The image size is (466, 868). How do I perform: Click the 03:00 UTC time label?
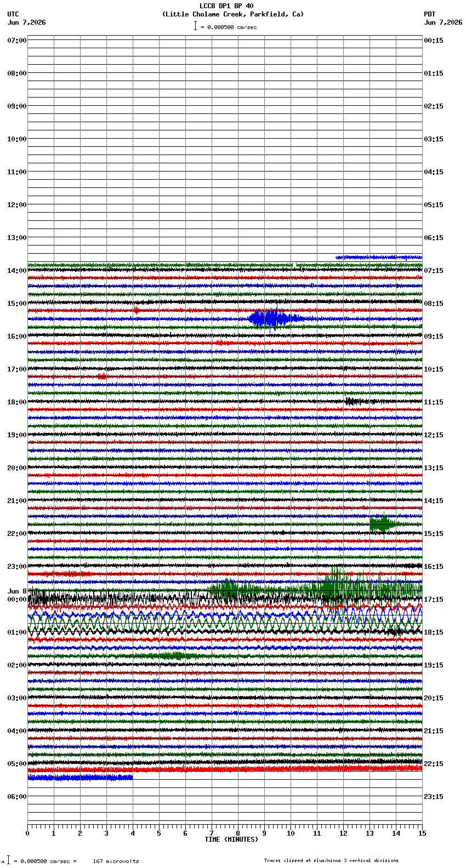point(17,698)
